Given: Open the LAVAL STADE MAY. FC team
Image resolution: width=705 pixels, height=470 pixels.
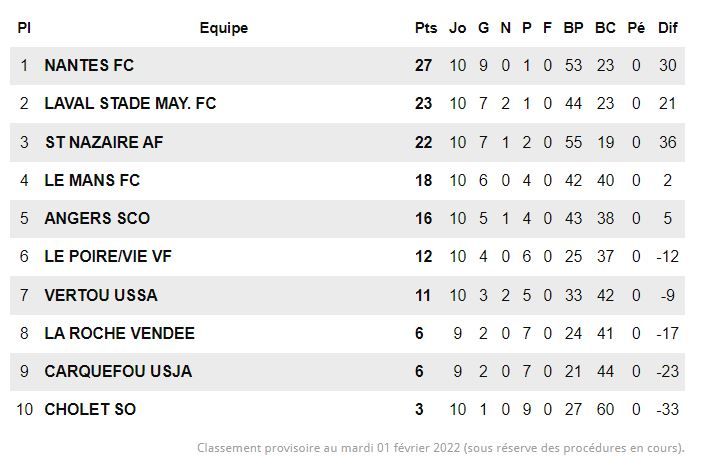Looking at the screenshot, I should click(130, 104).
